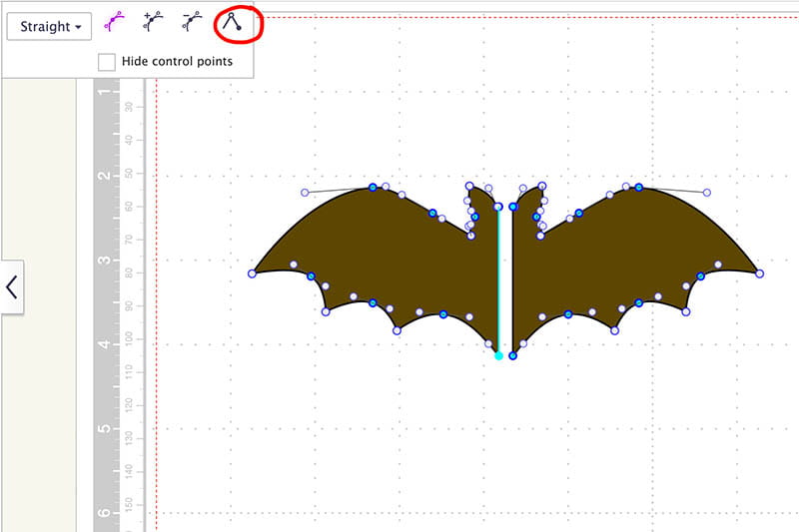The image size is (799, 532).
Task: Select the break path tool circled in red
Action: (233, 23)
